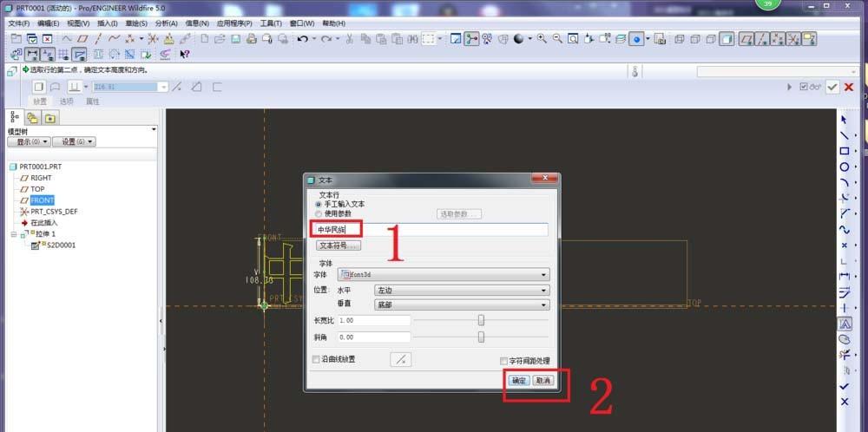Screen dimensions: 868x432
Task: Open the vertical position dropdown
Action: 463,304
